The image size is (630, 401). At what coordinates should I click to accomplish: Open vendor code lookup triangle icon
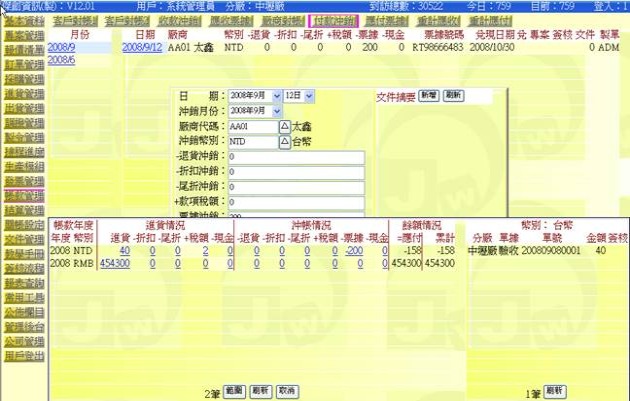click(x=284, y=127)
